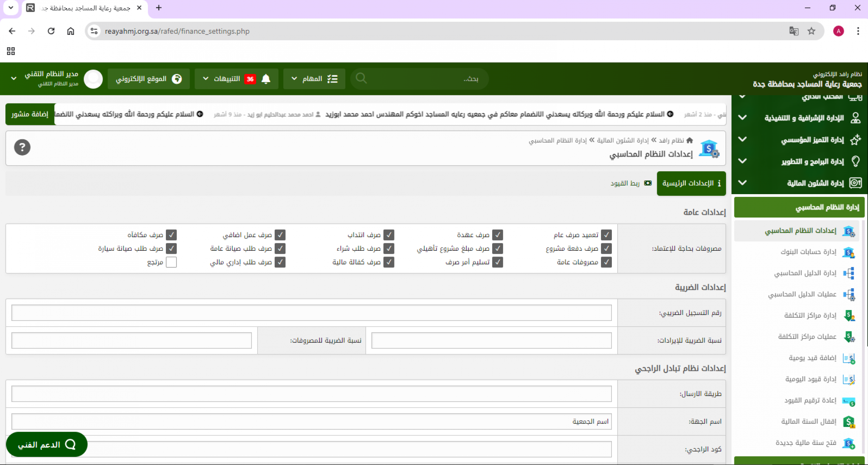The height and width of the screenshot is (465, 868).
Task: Open الدعم الفني support chat button
Action: 46,444
